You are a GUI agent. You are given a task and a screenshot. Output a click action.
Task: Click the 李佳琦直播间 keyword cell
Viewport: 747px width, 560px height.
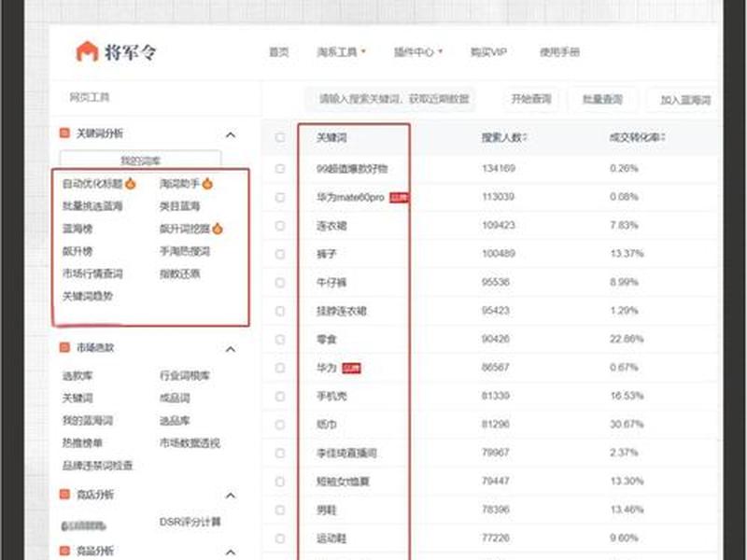(x=346, y=453)
